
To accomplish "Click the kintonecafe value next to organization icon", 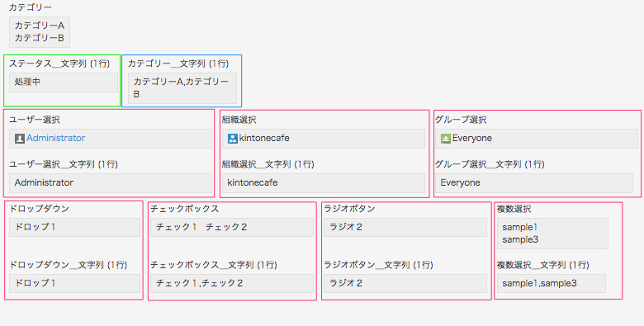I will click(x=264, y=139).
